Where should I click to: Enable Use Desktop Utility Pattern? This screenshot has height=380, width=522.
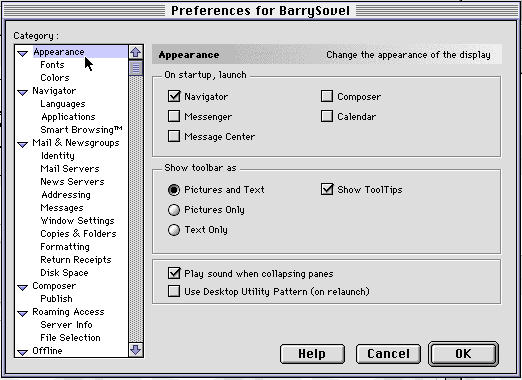(174, 291)
